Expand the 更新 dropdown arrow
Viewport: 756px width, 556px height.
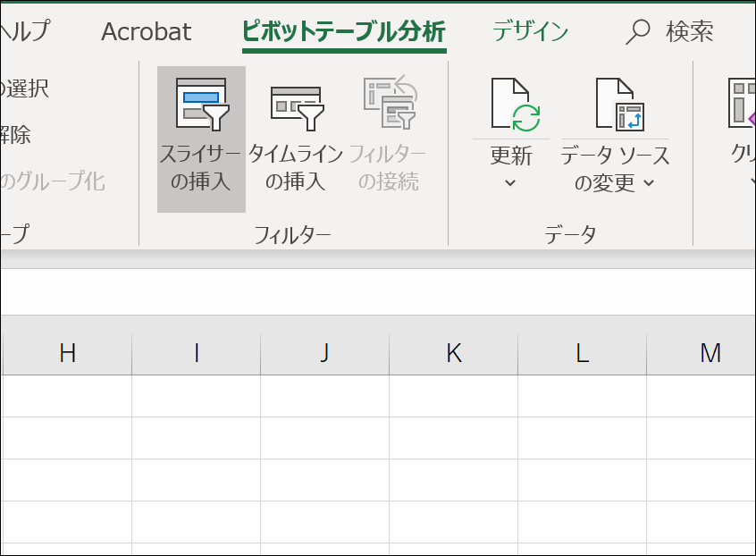point(510,182)
